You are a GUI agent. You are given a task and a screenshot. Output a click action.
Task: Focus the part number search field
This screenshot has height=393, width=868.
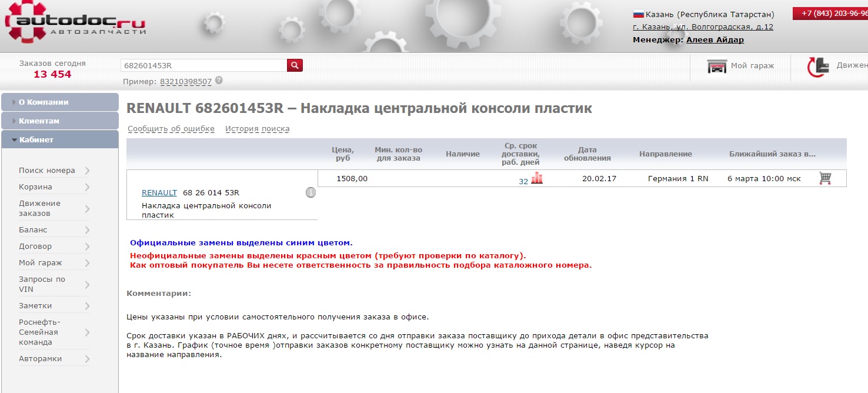coord(203,65)
